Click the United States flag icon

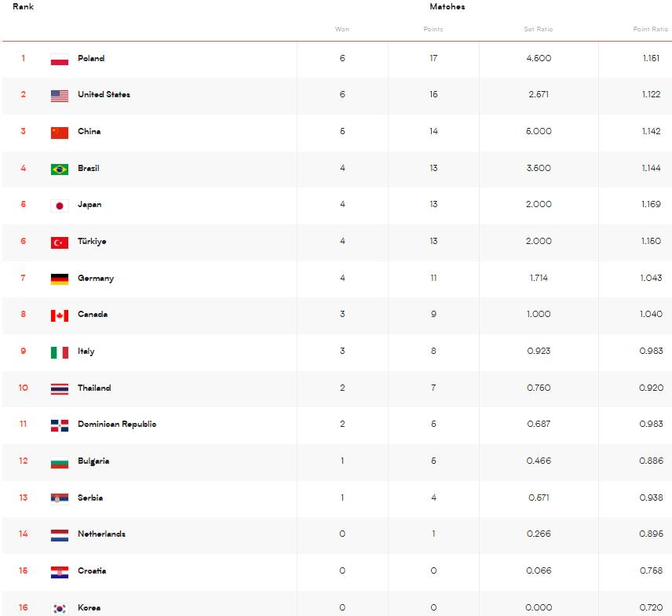(60, 96)
